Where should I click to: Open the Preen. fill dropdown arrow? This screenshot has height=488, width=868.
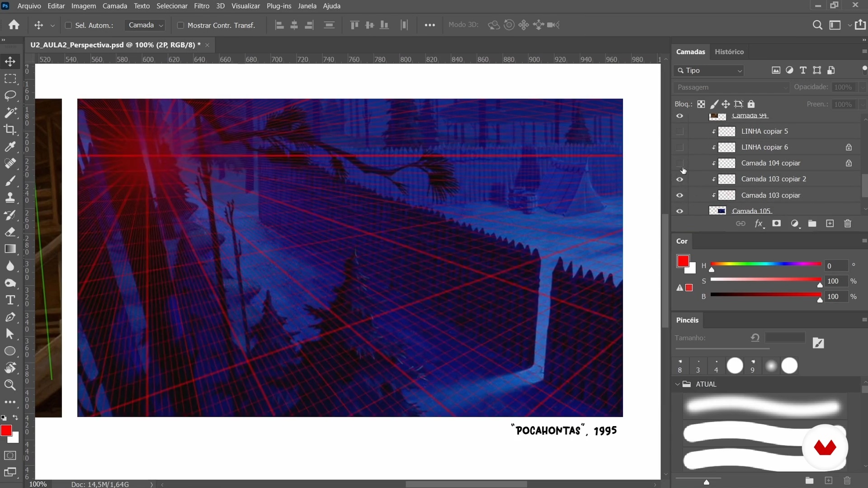coord(863,104)
